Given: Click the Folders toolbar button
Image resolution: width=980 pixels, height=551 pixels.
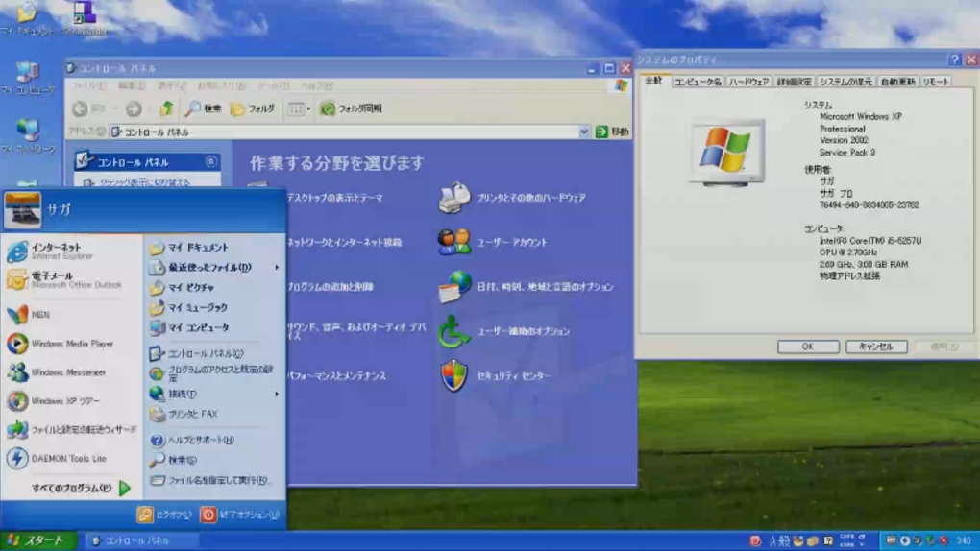Looking at the screenshot, I should tap(253, 108).
